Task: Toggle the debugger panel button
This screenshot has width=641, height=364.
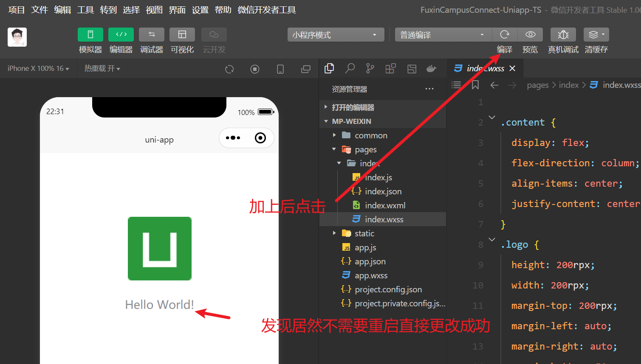Action: 152,35
